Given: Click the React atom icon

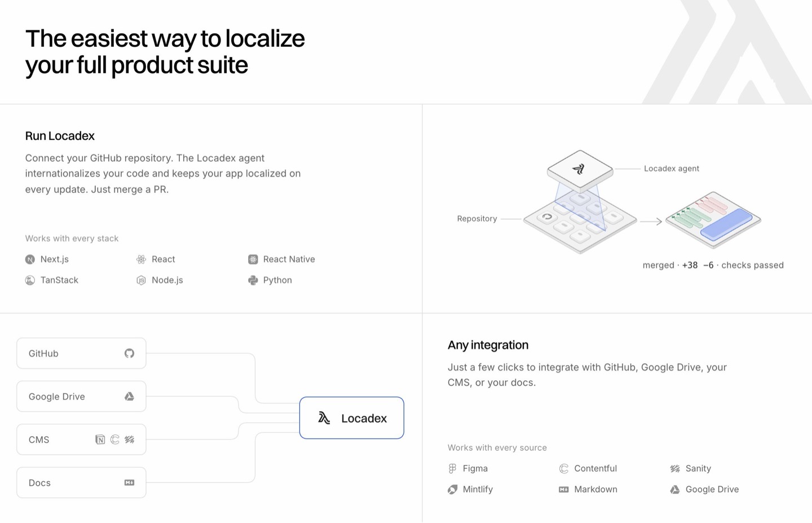Looking at the screenshot, I should [x=141, y=260].
